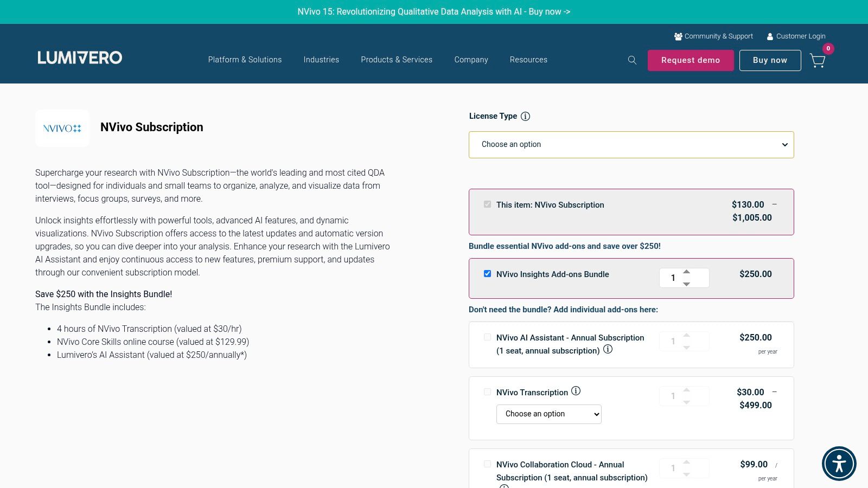
Task: Click the Customer Login person icon
Action: tap(770, 36)
